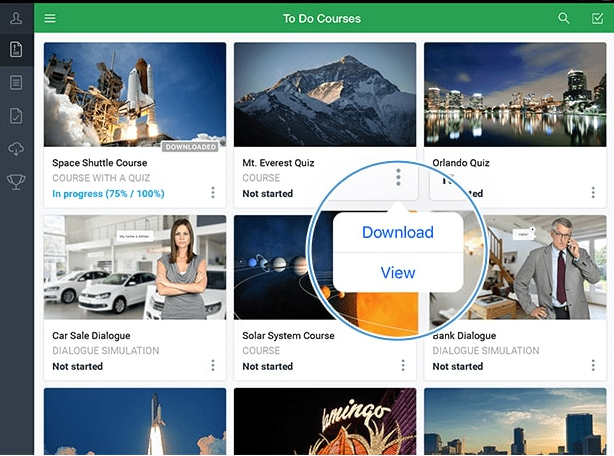Open the trophy achievements sidebar icon

[16, 181]
